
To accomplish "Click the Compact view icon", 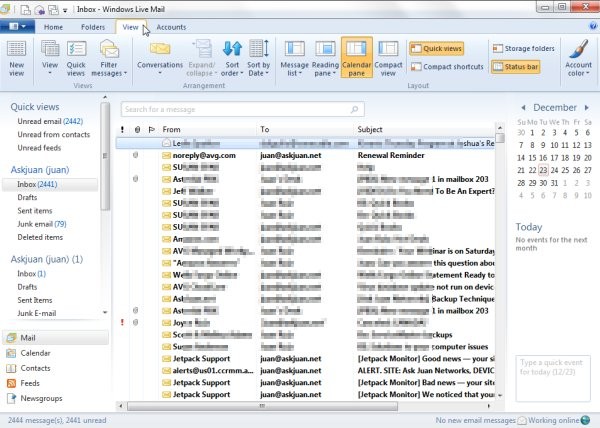I will click(388, 59).
